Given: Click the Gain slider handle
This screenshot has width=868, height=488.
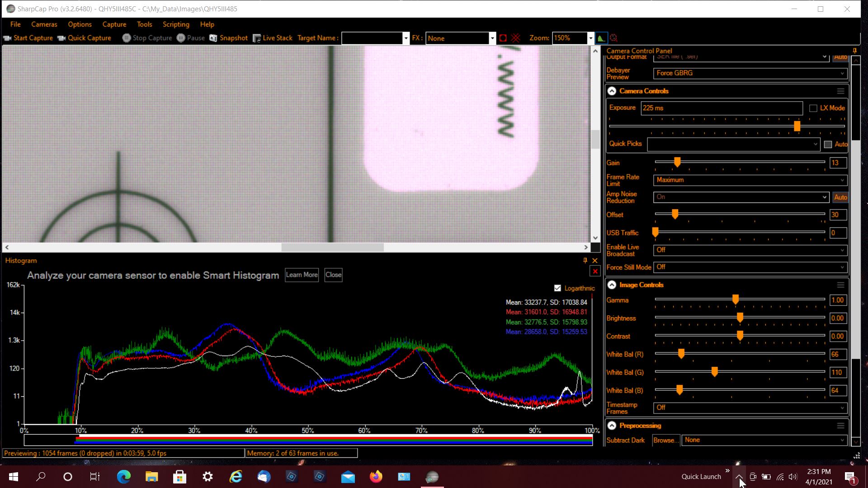Looking at the screenshot, I should coord(677,162).
